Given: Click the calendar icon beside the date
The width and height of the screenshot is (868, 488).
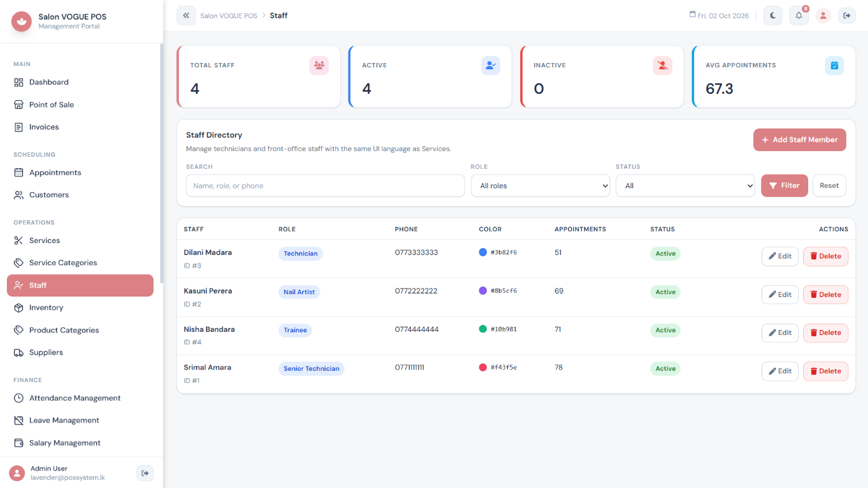Looking at the screenshot, I should click(x=693, y=15).
